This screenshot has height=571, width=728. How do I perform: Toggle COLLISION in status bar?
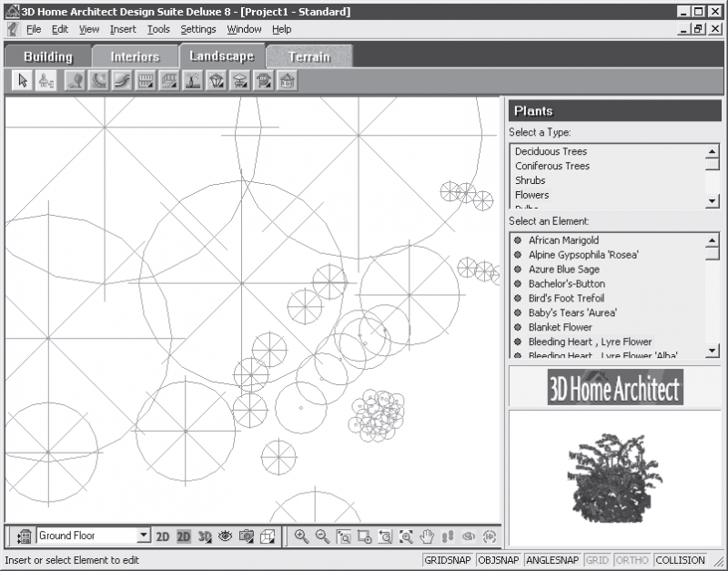(680, 560)
